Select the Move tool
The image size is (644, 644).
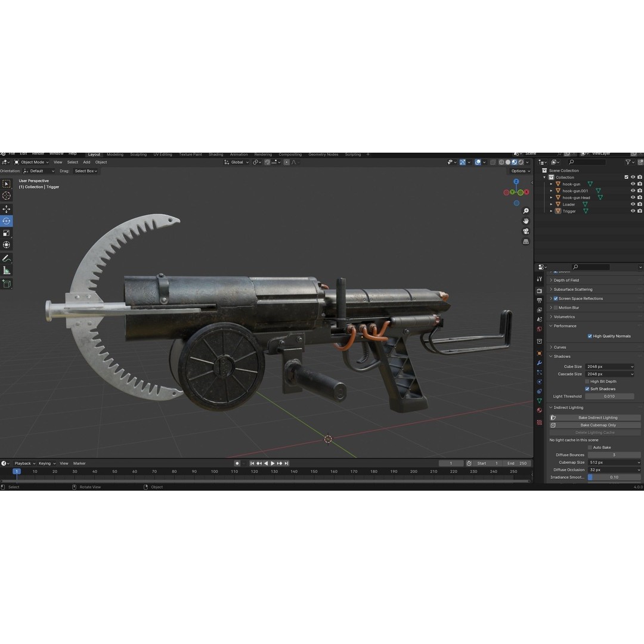coord(7,209)
